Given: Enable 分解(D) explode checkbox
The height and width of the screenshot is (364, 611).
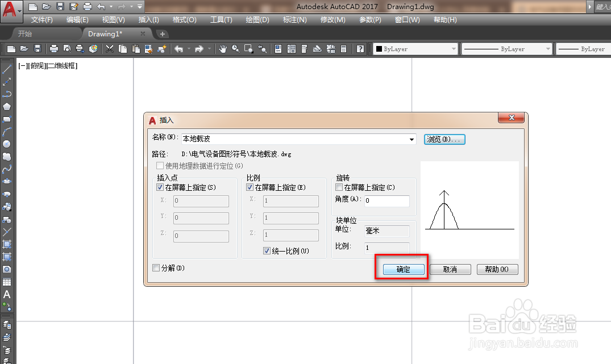Looking at the screenshot, I should (x=156, y=268).
